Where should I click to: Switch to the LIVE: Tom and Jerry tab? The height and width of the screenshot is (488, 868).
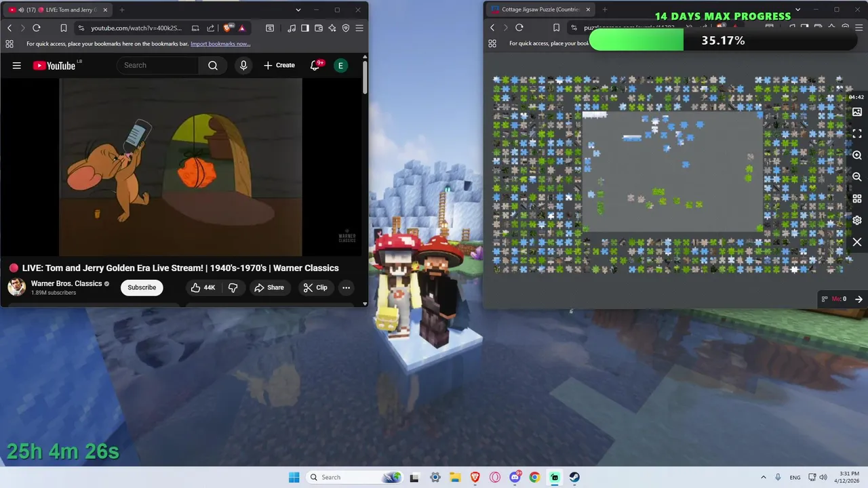click(x=58, y=10)
